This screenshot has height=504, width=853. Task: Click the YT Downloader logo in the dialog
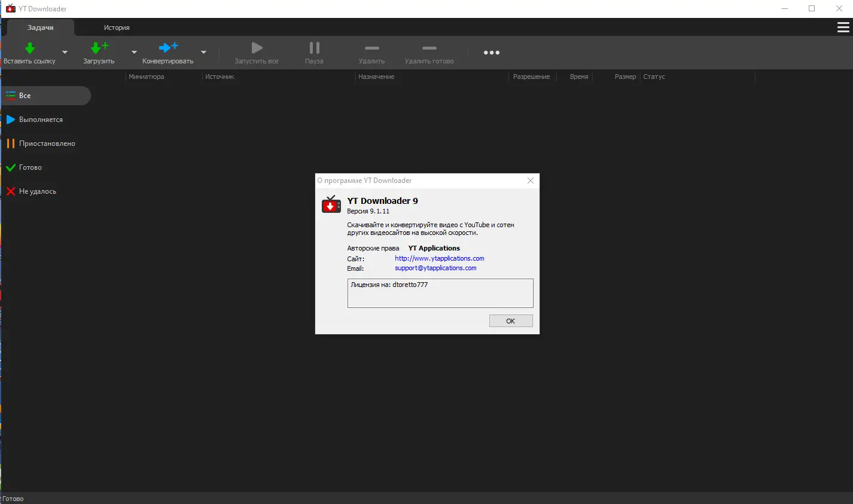[x=331, y=204]
